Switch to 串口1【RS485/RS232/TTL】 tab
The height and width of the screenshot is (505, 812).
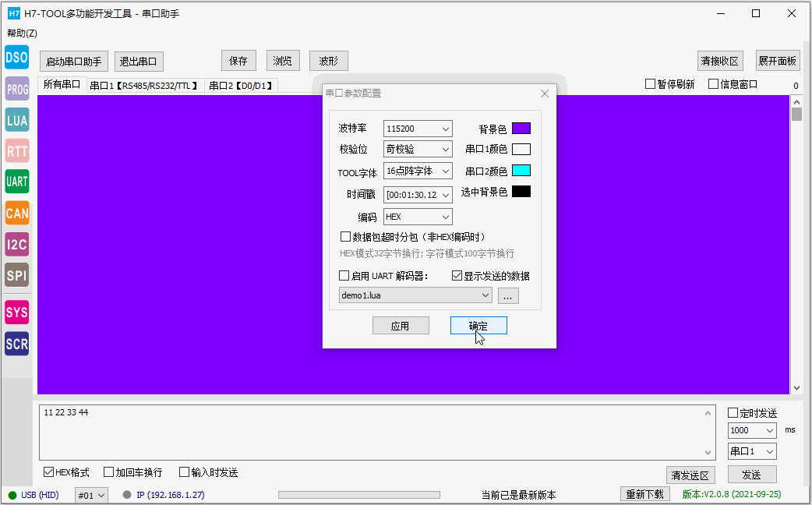click(x=145, y=86)
